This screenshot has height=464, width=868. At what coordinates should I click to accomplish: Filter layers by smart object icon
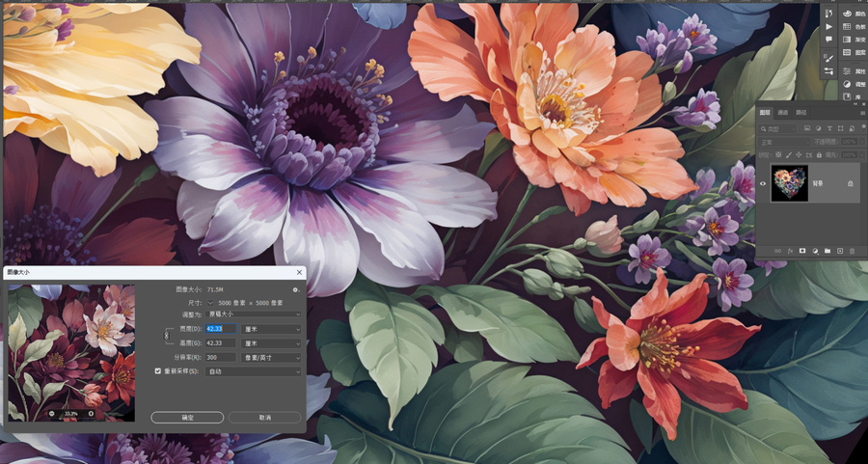coord(852,128)
